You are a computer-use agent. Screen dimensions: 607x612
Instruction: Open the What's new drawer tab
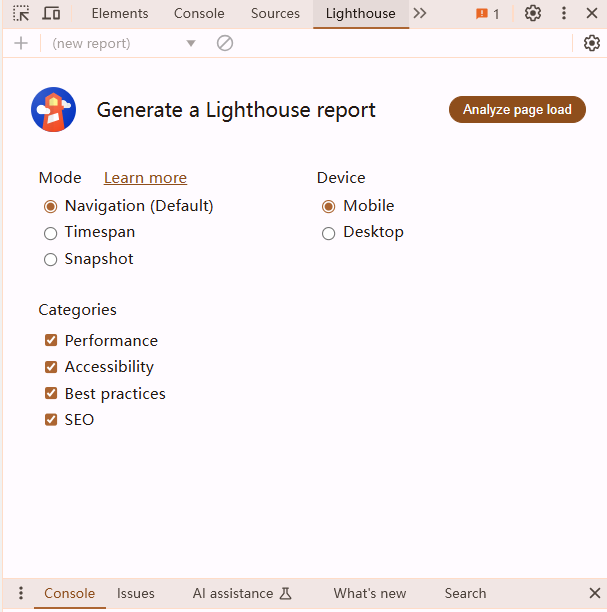pos(370,594)
